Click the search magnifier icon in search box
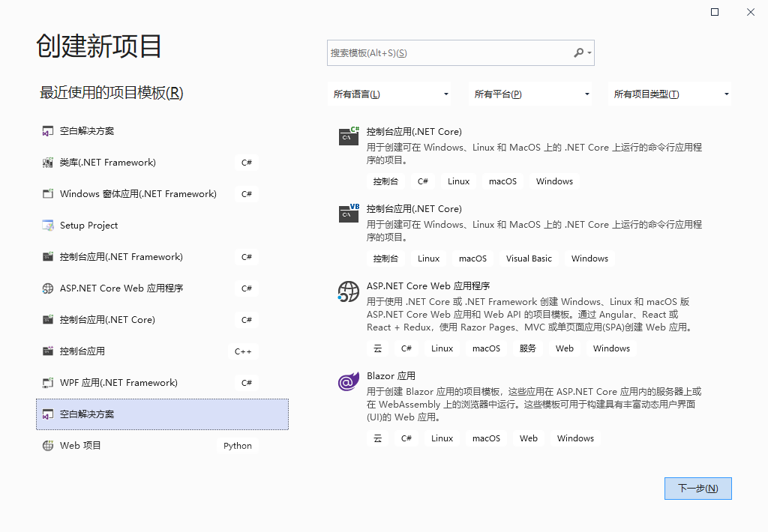This screenshot has width=768, height=532. 578,52
